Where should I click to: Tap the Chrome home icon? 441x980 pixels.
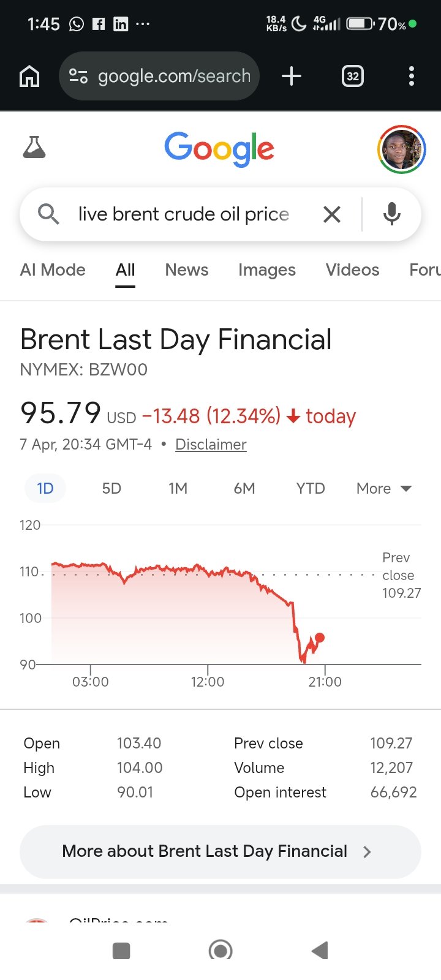pos(29,77)
